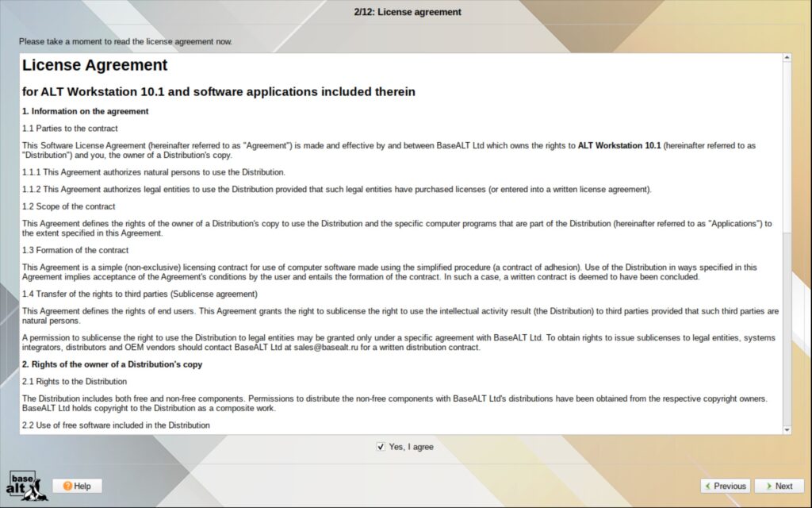Screen dimensions: 812x508
Task: Go to the Next installer step
Action: point(779,486)
